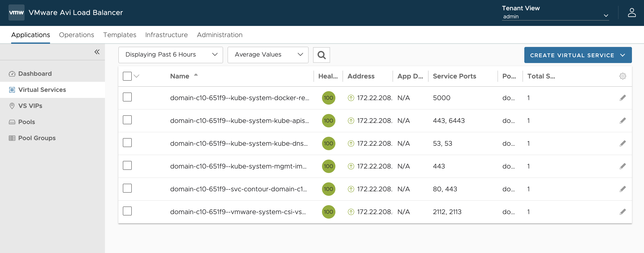This screenshot has height=253, width=644.
Task: Sort by the Name column header
Action: pos(180,76)
